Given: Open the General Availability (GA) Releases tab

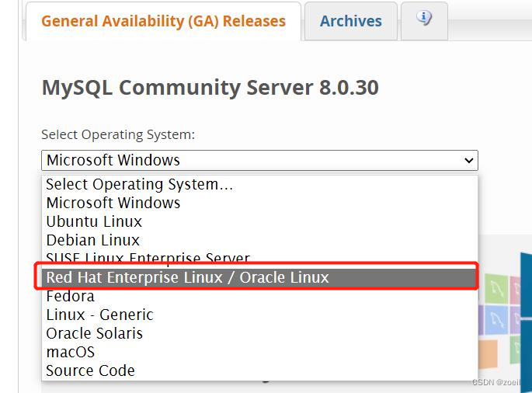Looking at the screenshot, I should [163, 21].
